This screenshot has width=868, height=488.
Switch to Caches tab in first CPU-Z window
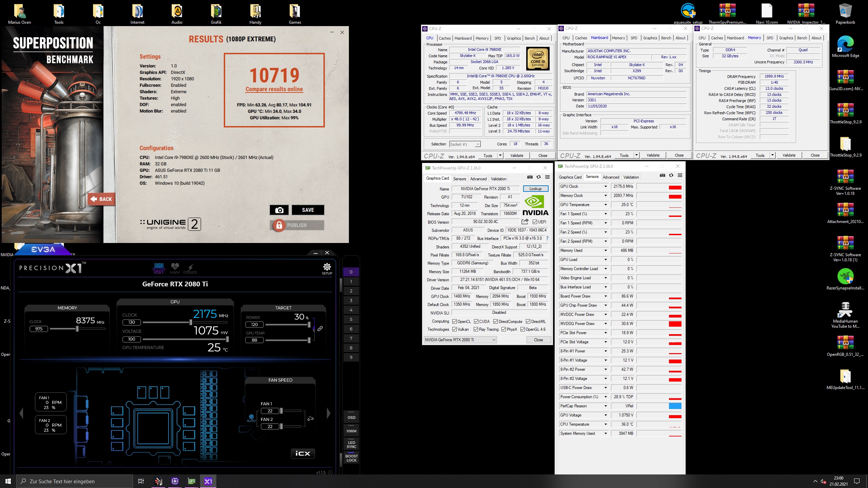445,38
